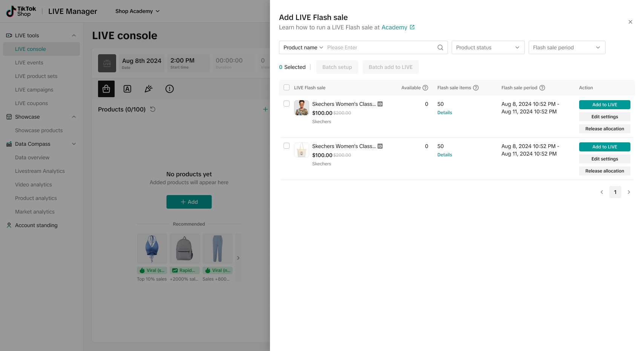Click the Flash sale items help icon

(476, 88)
